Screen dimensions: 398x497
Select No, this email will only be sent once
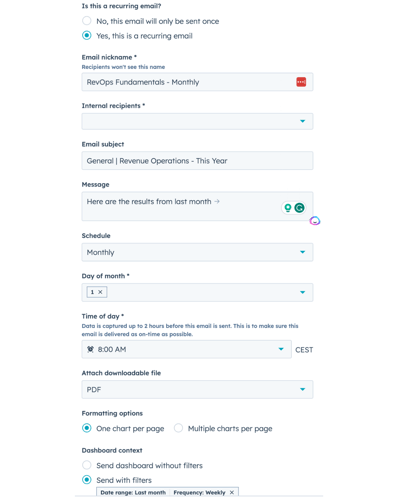[87, 21]
